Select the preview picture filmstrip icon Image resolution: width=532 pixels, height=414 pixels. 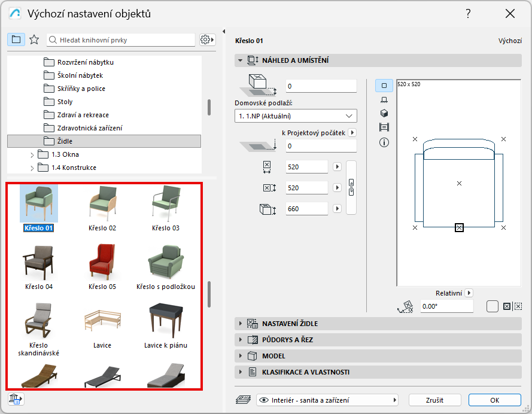[x=384, y=127]
